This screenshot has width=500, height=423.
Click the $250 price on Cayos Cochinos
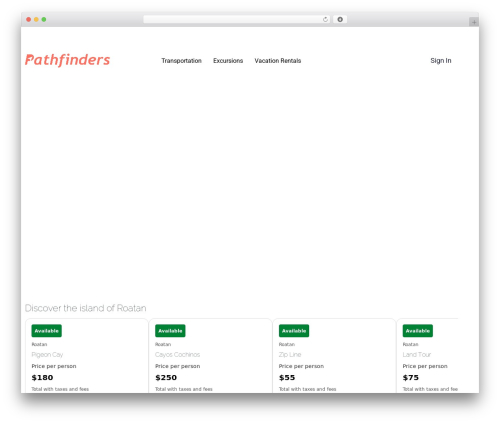click(166, 378)
